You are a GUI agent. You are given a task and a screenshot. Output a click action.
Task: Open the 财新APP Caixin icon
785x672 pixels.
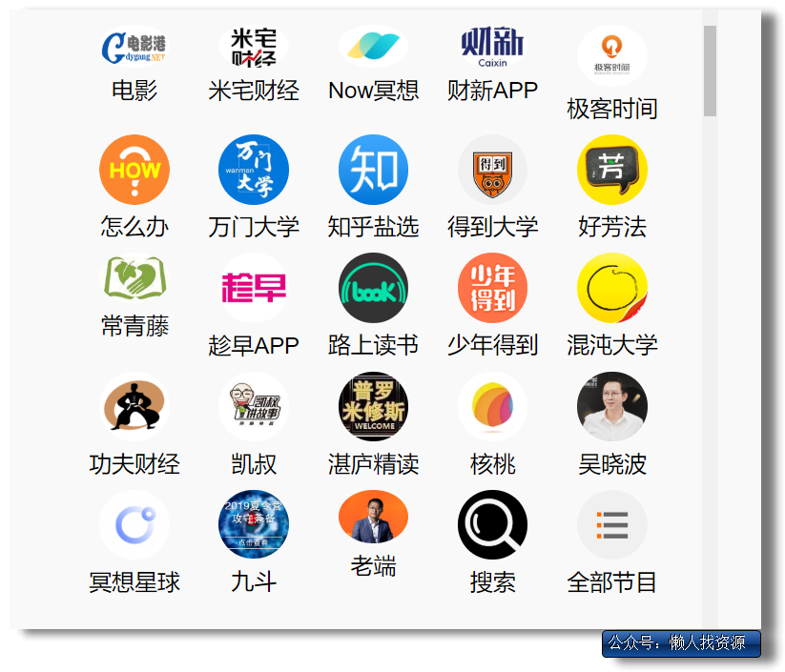[492, 47]
